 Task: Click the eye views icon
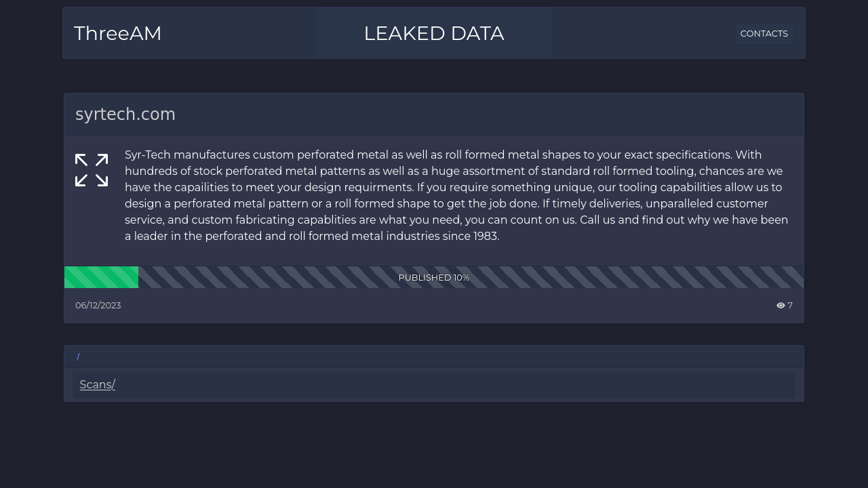click(781, 306)
